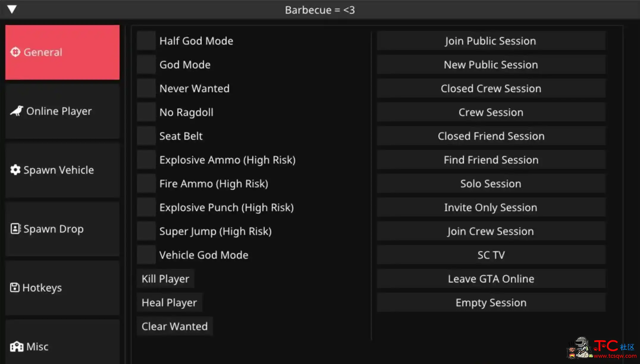Select the Spawn Drop panel icon

15,229
